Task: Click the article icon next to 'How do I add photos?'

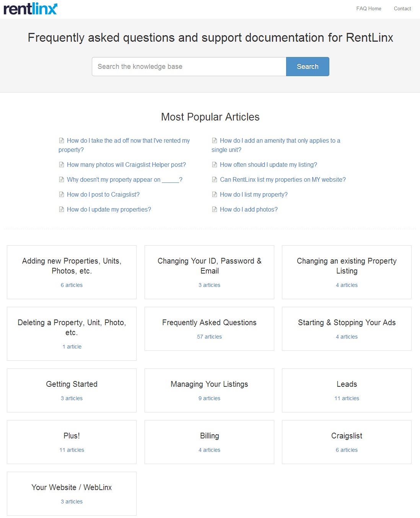Action: (x=214, y=209)
